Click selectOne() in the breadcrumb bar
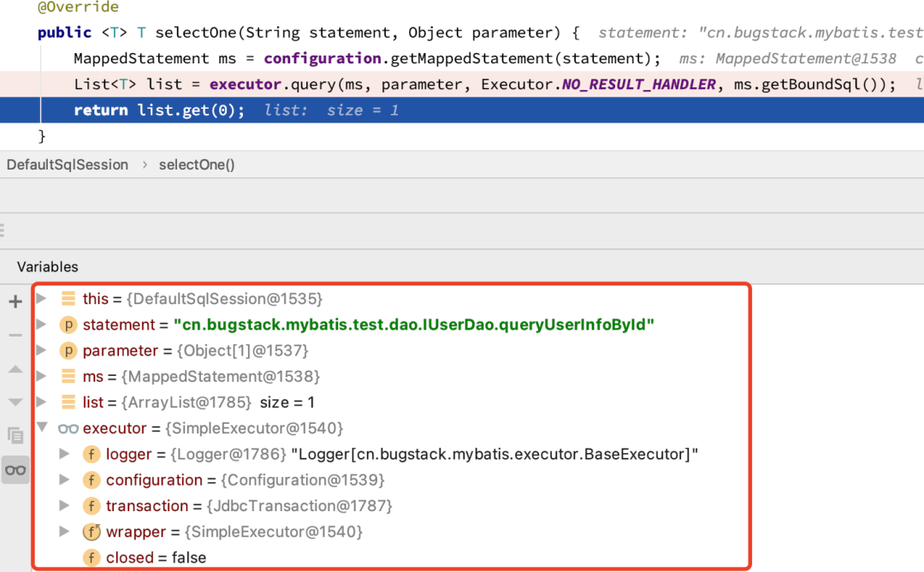The image size is (924, 572). pyautogui.click(x=197, y=164)
